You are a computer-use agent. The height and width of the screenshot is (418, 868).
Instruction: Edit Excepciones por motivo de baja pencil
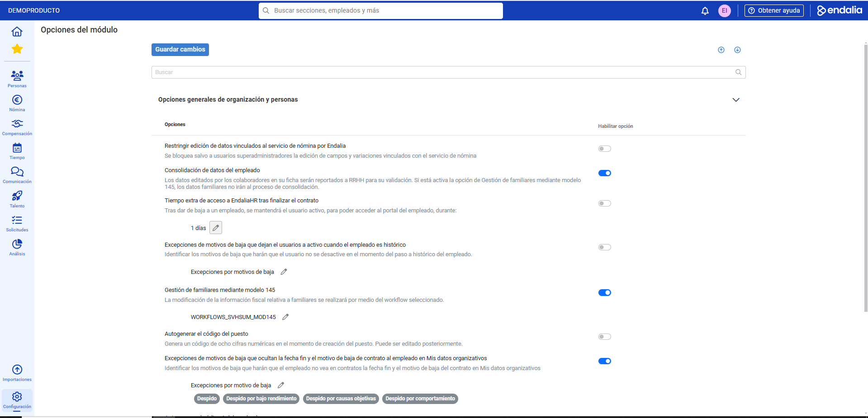click(281, 385)
